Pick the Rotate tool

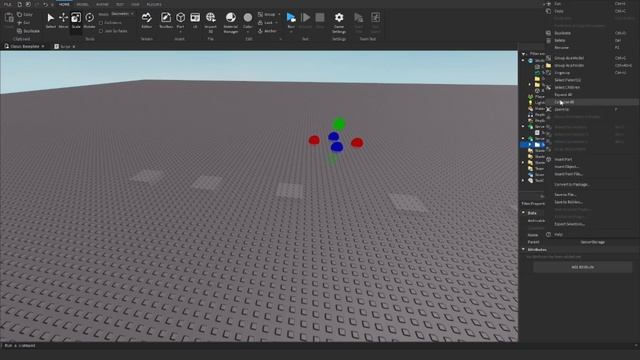pyautogui.click(x=89, y=20)
